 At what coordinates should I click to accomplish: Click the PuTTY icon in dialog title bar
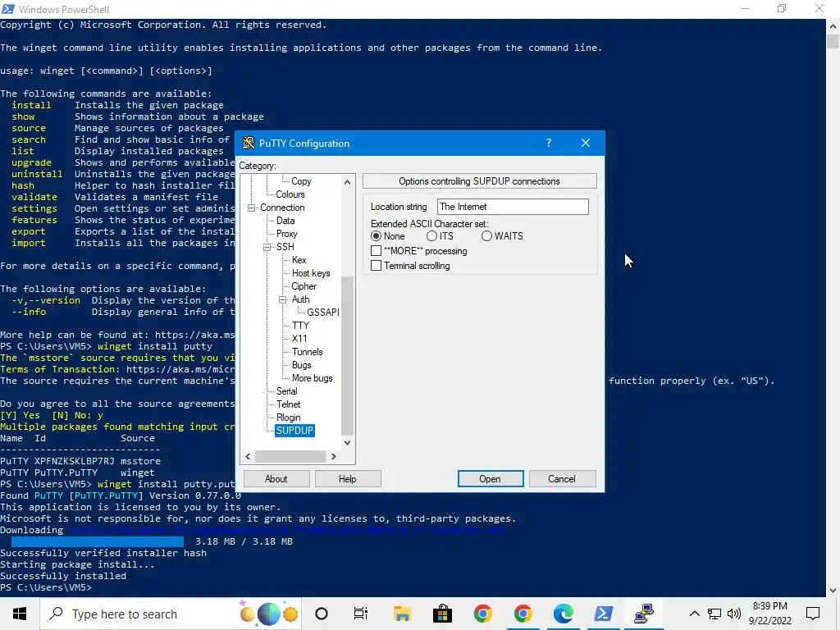[x=248, y=143]
